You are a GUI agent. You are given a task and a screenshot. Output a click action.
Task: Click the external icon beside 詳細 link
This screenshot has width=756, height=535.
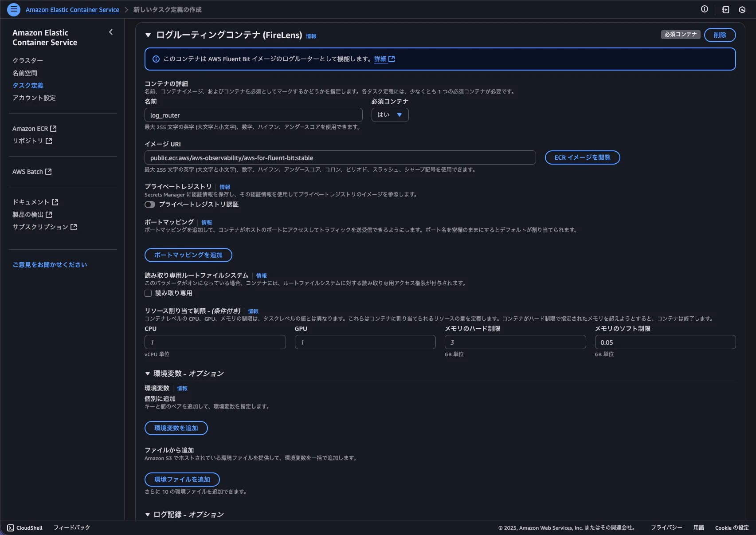tap(392, 59)
